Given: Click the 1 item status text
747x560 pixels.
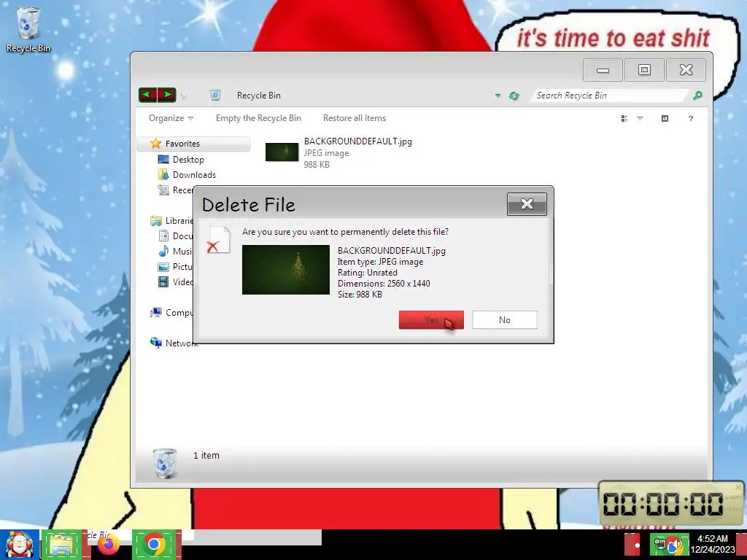Looking at the screenshot, I should click(x=206, y=455).
